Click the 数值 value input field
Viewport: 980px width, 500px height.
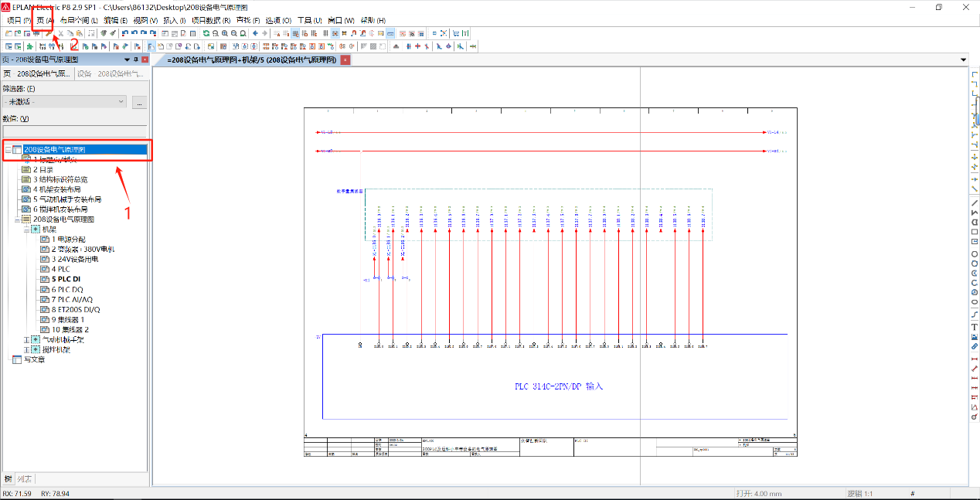73,131
